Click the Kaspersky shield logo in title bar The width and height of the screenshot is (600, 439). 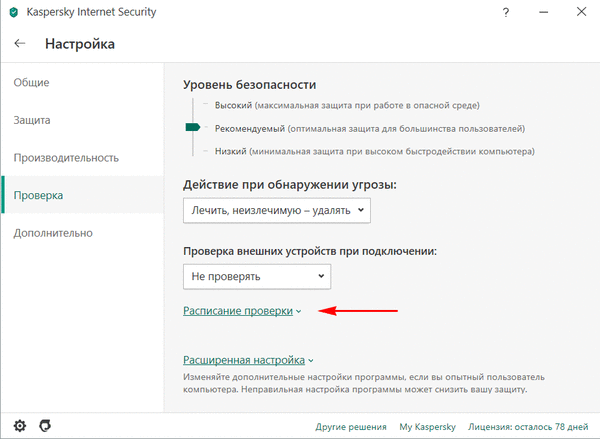[13, 13]
